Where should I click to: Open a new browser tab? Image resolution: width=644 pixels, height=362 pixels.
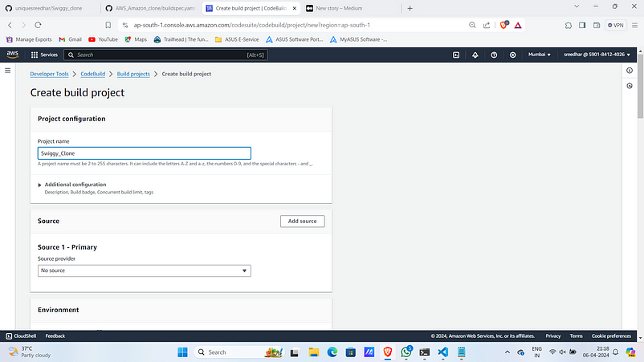pyautogui.click(x=410, y=8)
